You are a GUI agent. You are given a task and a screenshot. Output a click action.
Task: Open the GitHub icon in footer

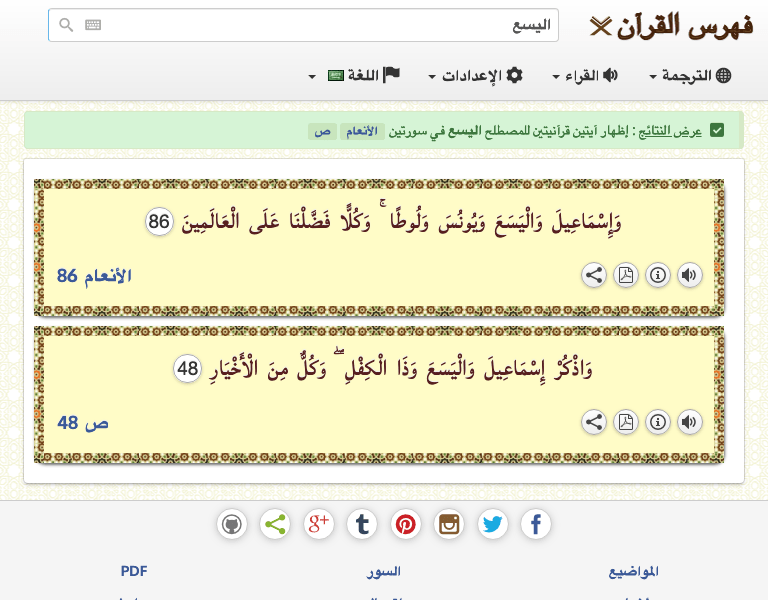232,524
